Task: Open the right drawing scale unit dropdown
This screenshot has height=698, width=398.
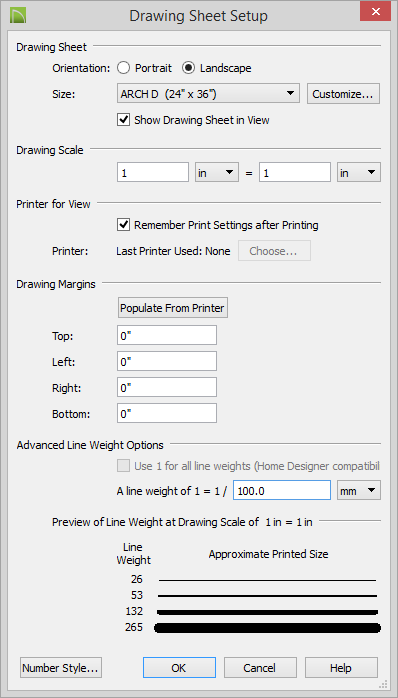Action: click(x=359, y=173)
